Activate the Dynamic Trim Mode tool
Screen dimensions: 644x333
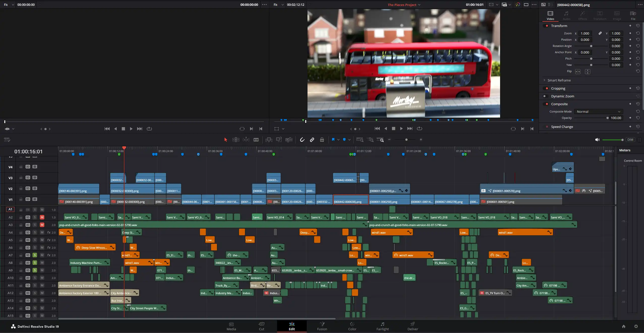tap(246, 140)
